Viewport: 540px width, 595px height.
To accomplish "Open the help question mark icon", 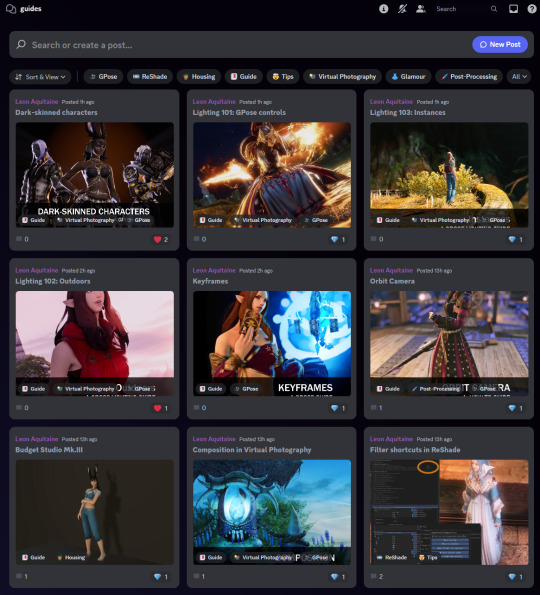I will (x=532, y=9).
